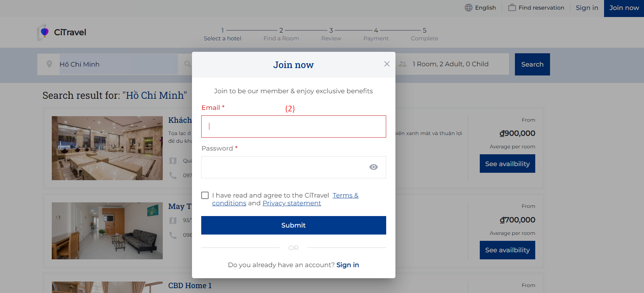Screen dimensions: 644x293
Task: Click the globe language icon
Action: click(x=469, y=8)
